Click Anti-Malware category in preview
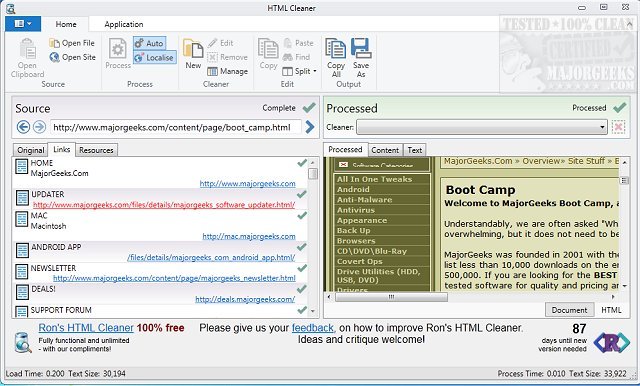 coord(364,200)
